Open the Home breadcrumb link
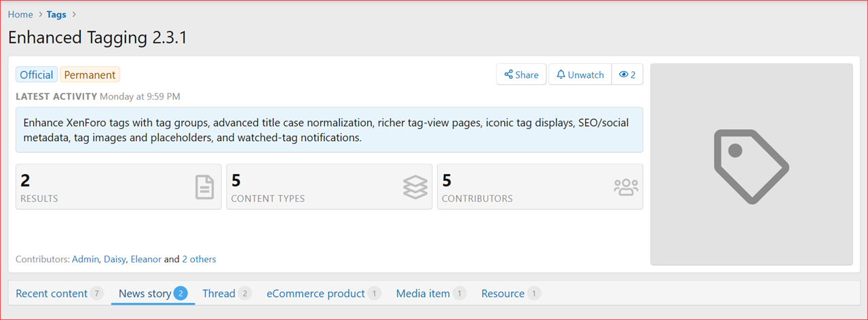This screenshot has width=868, height=320. (x=20, y=14)
